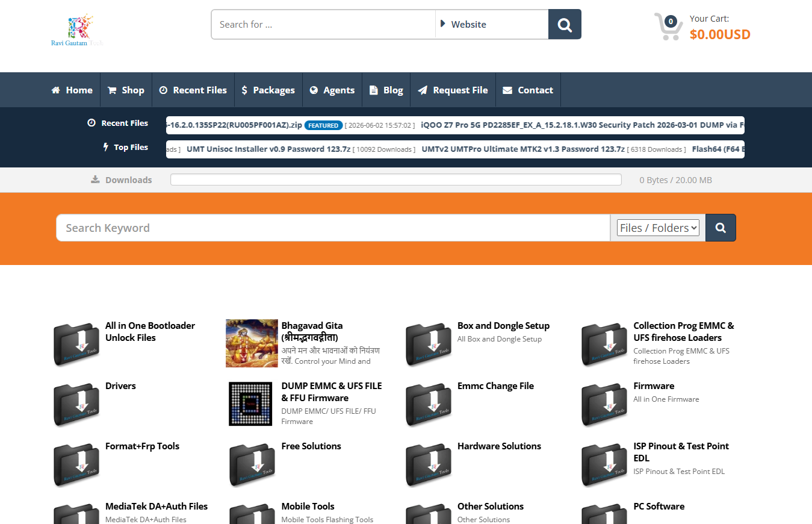Click the '0 Bytes / 20.00 MB' text
812x524 pixels.
click(x=675, y=179)
